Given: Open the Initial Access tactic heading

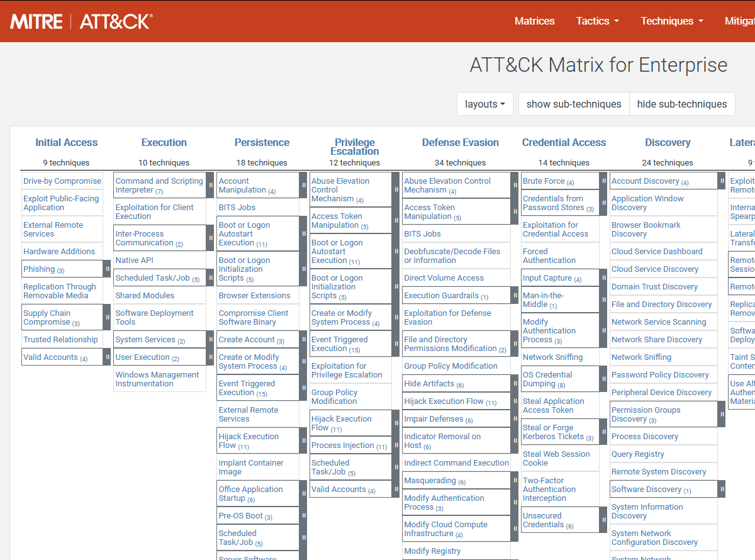Looking at the screenshot, I should point(66,142).
